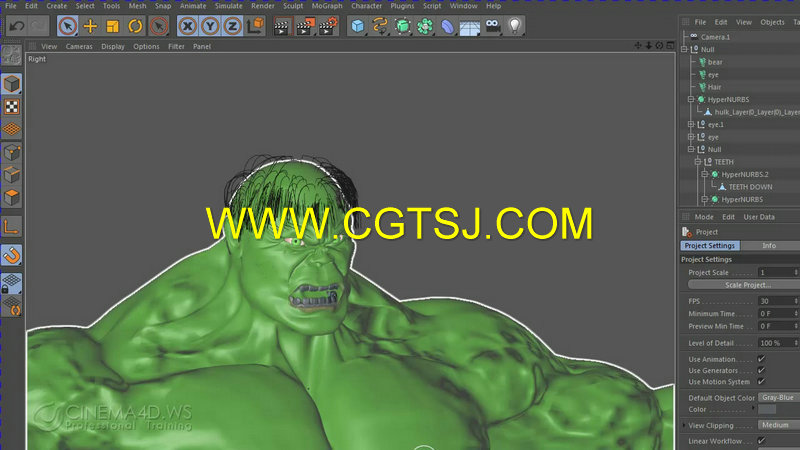Click the FPS value field
The image size is (800, 450).
coord(778,302)
